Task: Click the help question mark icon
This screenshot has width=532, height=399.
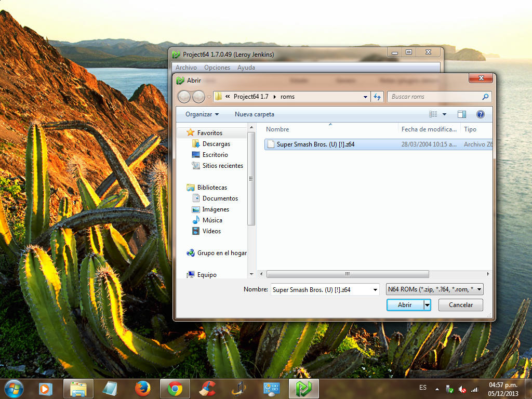Action: tap(480, 114)
